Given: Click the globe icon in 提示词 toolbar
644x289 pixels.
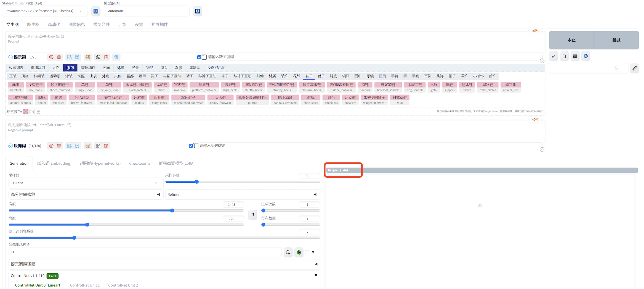Looking at the screenshot, I should coord(51,57).
